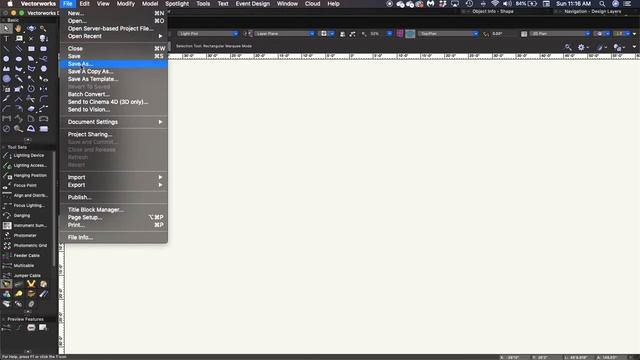This screenshot has height=360, width=640.
Task: Choose Close in File menu
Action: pos(113,49)
